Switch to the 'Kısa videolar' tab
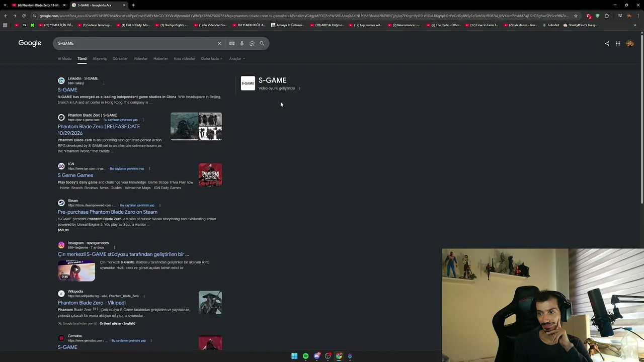The height and width of the screenshot is (362, 644). 184,59
